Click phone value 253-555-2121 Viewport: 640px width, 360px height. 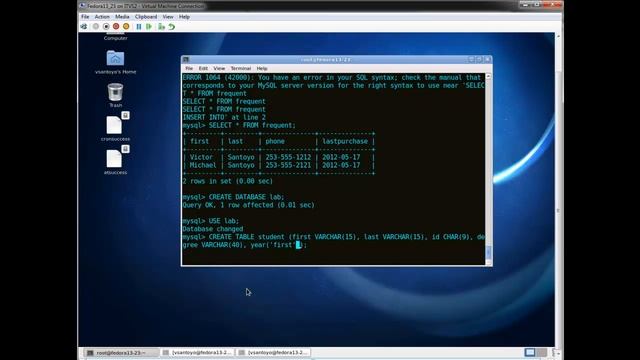(288, 165)
